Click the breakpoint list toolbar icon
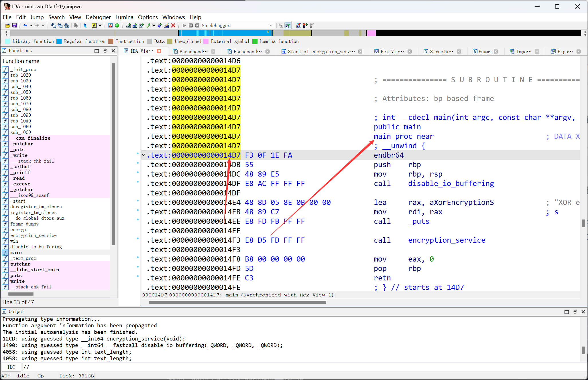The image size is (588, 380). tap(298, 25)
